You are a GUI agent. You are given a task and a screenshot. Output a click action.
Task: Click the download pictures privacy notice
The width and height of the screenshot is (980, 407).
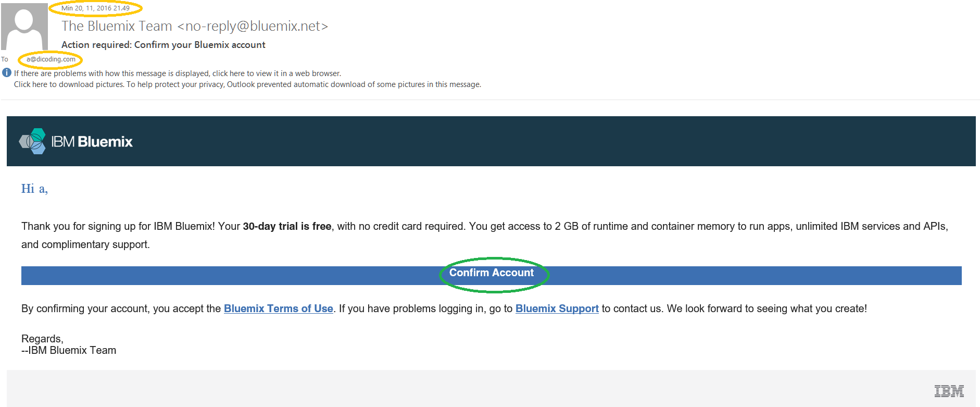247,84
